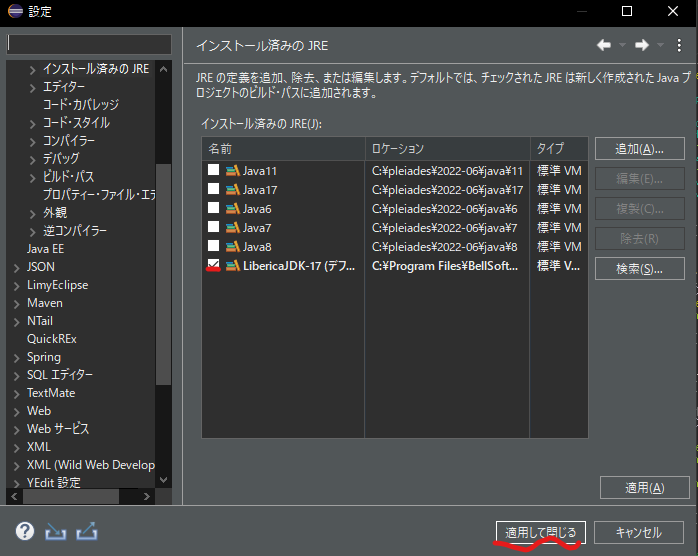Sort by the 名前 column header

[x=284, y=149]
